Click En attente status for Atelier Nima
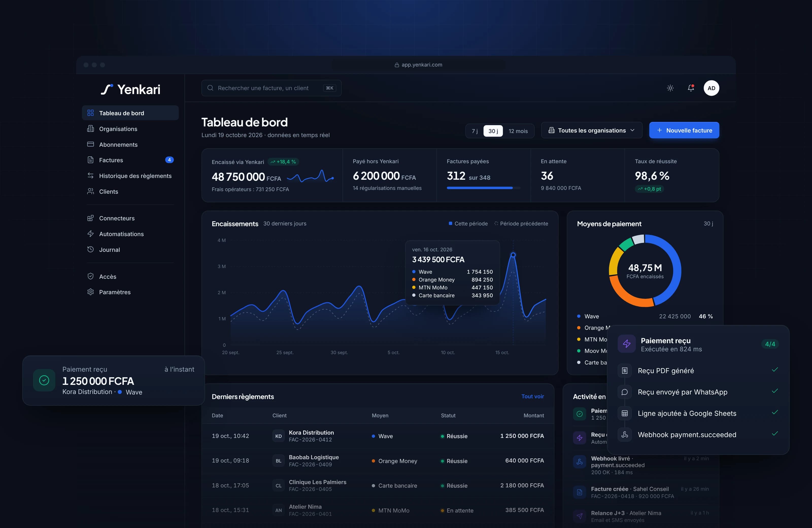 457,510
